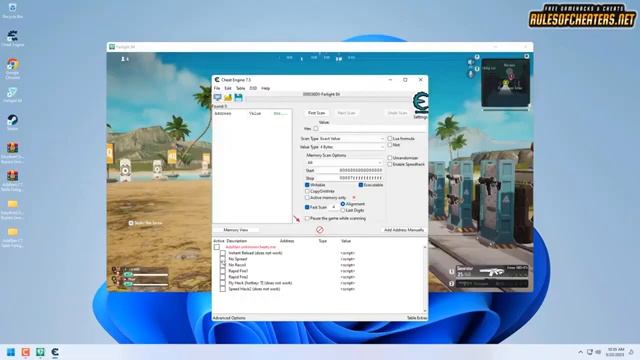Open the Table menu
Screen dimensions: 640x360
pos(240,88)
